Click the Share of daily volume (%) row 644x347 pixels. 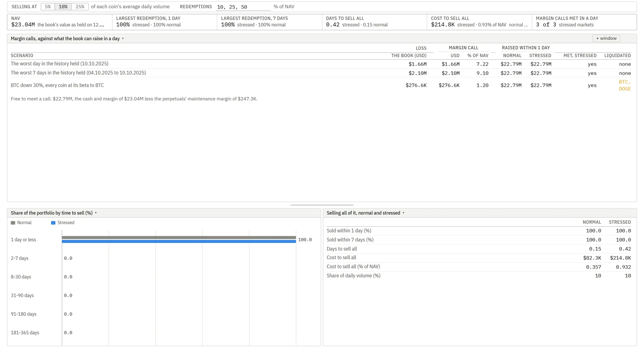point(479,276)
